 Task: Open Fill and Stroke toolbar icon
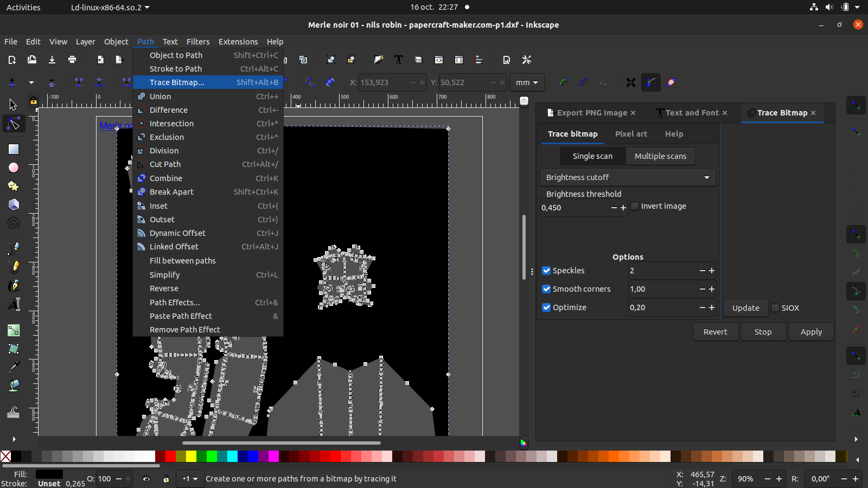(x=379, y=60)
